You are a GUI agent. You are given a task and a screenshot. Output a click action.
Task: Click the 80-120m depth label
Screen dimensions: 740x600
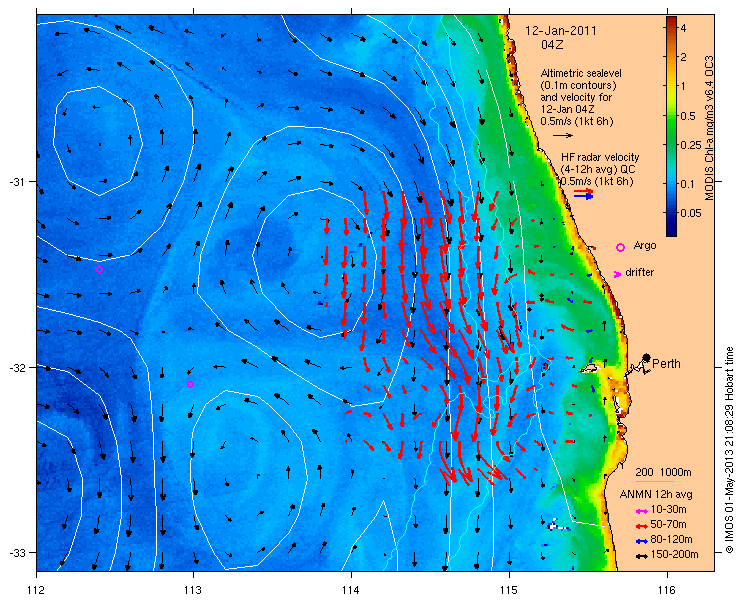(671, 540)
